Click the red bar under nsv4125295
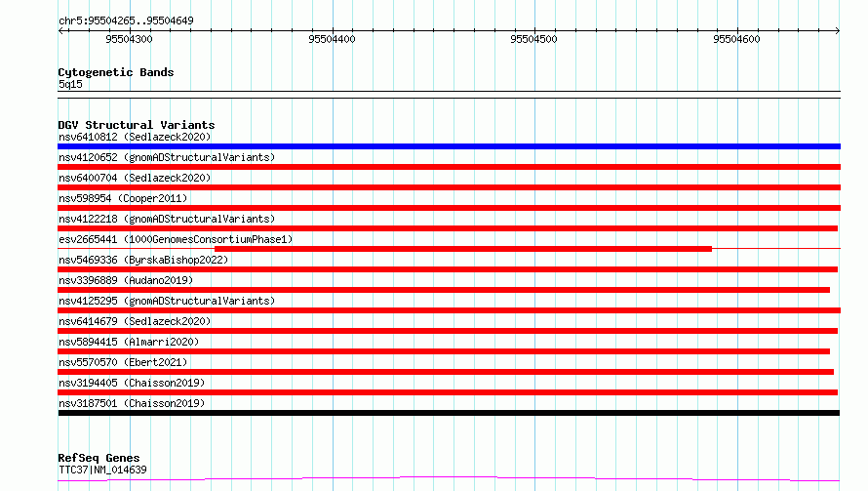868x491 pixels. click(x=449, y=310)
